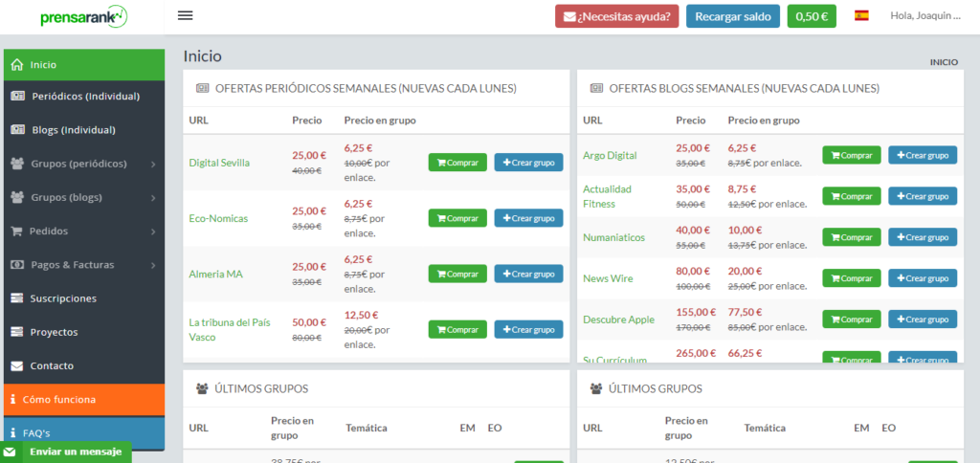
Task: Open Proyectos in the sidebar
Action: (x=54, y=332)
